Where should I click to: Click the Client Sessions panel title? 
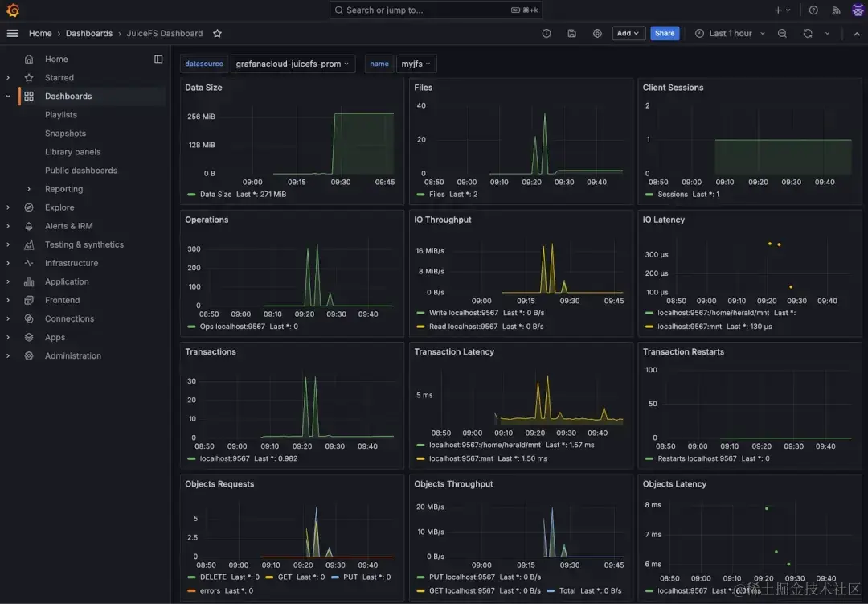[673, 88]
